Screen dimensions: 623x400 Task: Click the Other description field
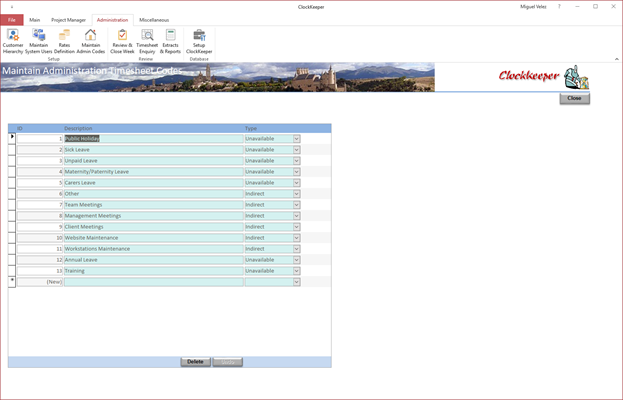point(154,194)
